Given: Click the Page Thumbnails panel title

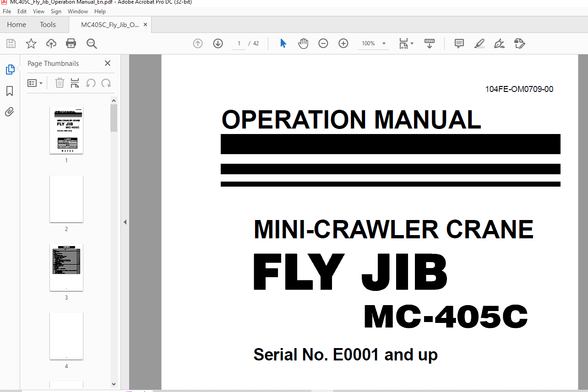Looking at the screenshot, I should point(53,64).
